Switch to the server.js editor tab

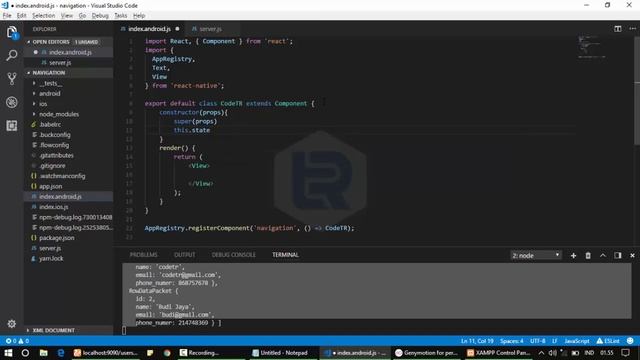(x=210, y=29)
